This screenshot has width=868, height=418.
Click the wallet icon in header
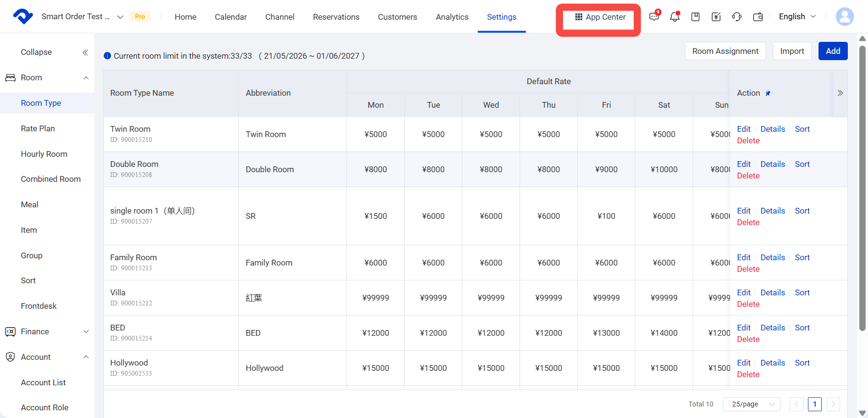click(758, 17)
